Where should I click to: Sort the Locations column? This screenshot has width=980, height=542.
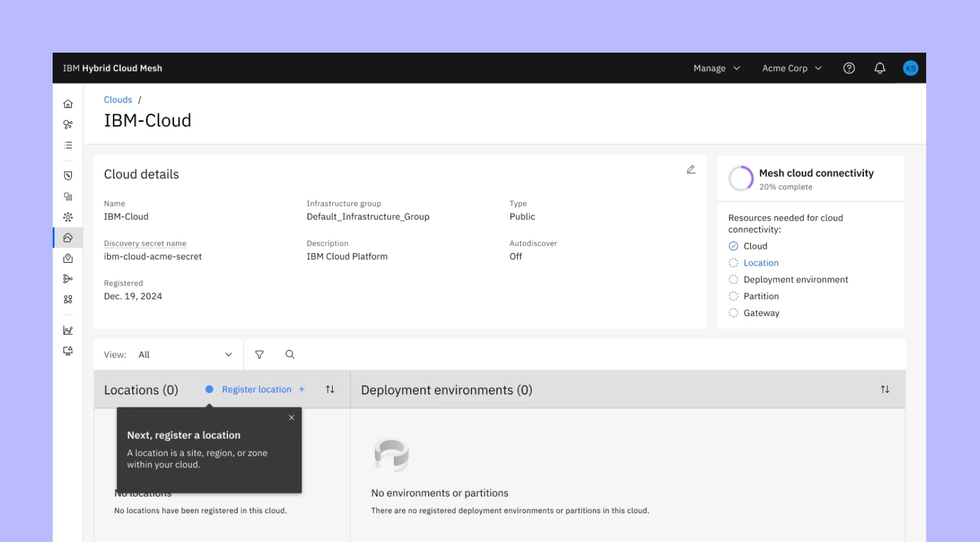pyautogui.click(x=330, y=389)
